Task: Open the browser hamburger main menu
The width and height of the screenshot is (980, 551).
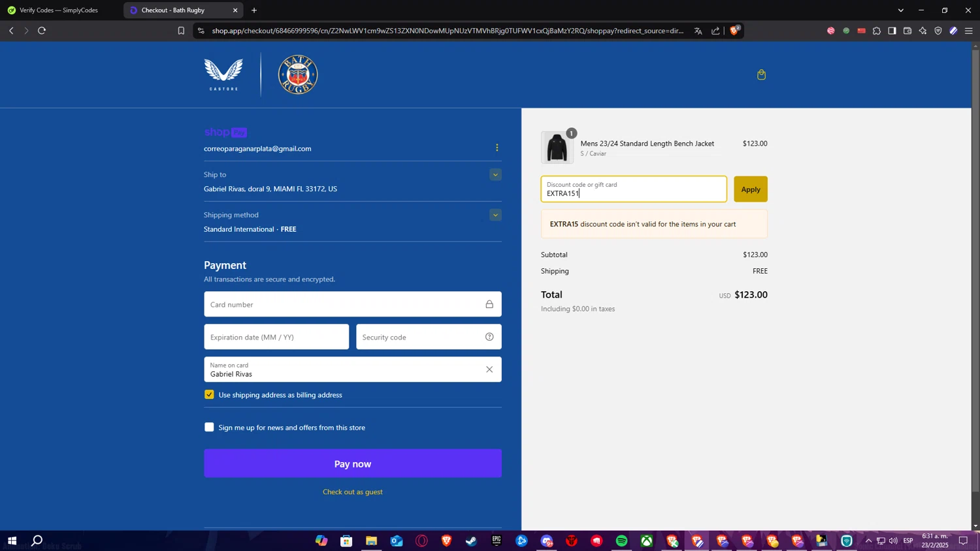Action: point(969,31)
